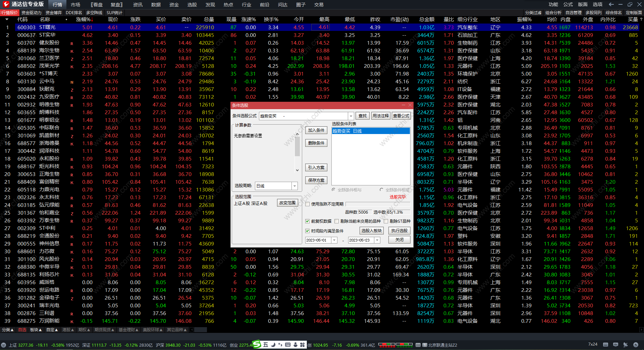Screen dimensions: 644x350
Task: Click the collapse arrow icon beside 上证 index
Action: pyautogui.click(x=4, y=345)
